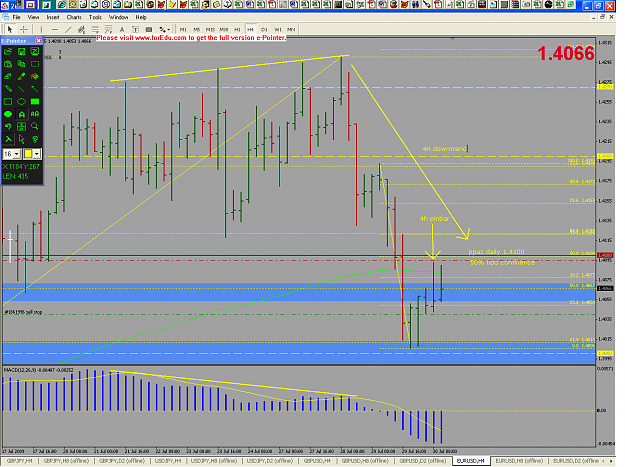Screen dimensions: 625x467
Task: Switch to the GBPUSD,H4 chart tab
Action: [x=317, y=461]
